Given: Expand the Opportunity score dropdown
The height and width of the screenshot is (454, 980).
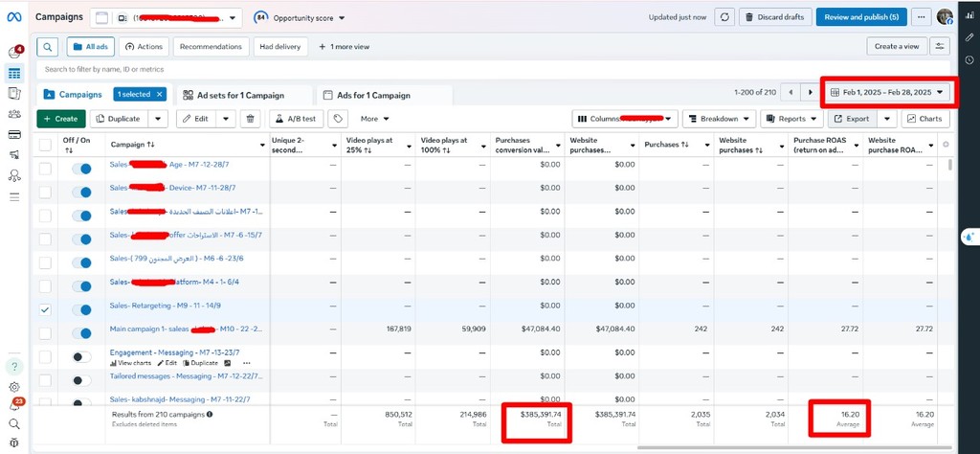Looking at the screenshot, I should pos(301,17).
